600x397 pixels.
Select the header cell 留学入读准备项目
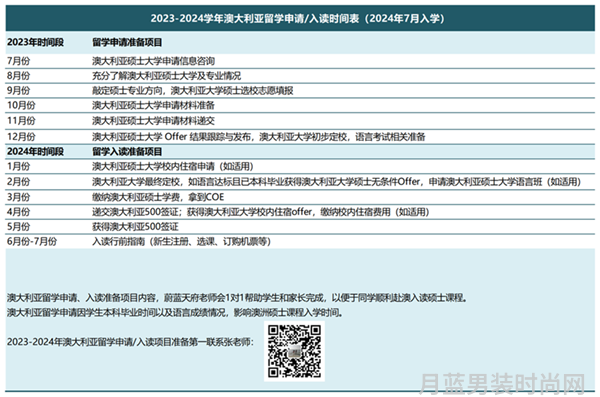click(127, 151)
